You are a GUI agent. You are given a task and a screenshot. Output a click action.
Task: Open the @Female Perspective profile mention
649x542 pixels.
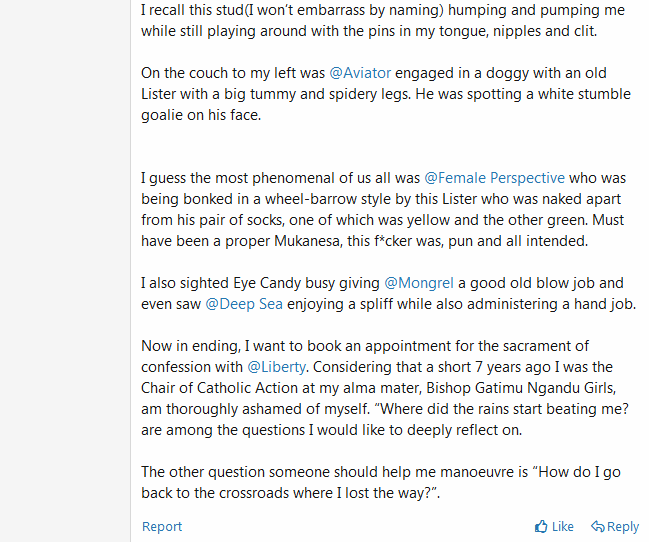click(x=495, y=178)
